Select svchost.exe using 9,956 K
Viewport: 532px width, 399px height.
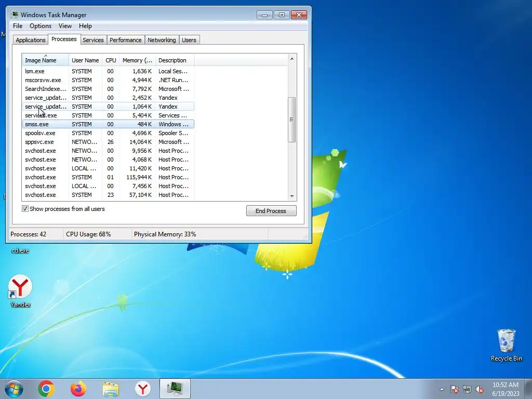point(108,151)
